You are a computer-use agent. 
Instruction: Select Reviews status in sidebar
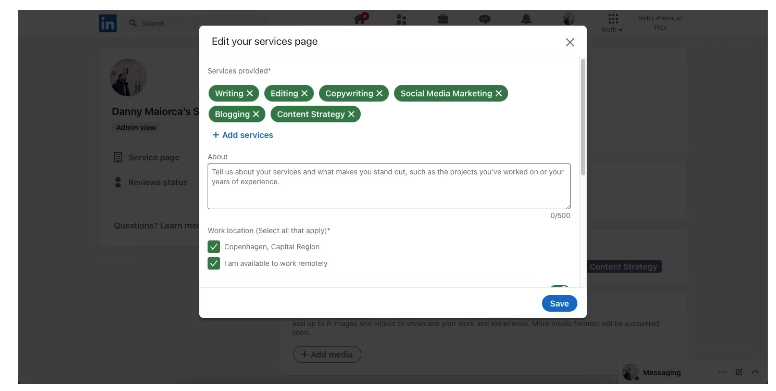pyautogui.click(x=150, y=182)
